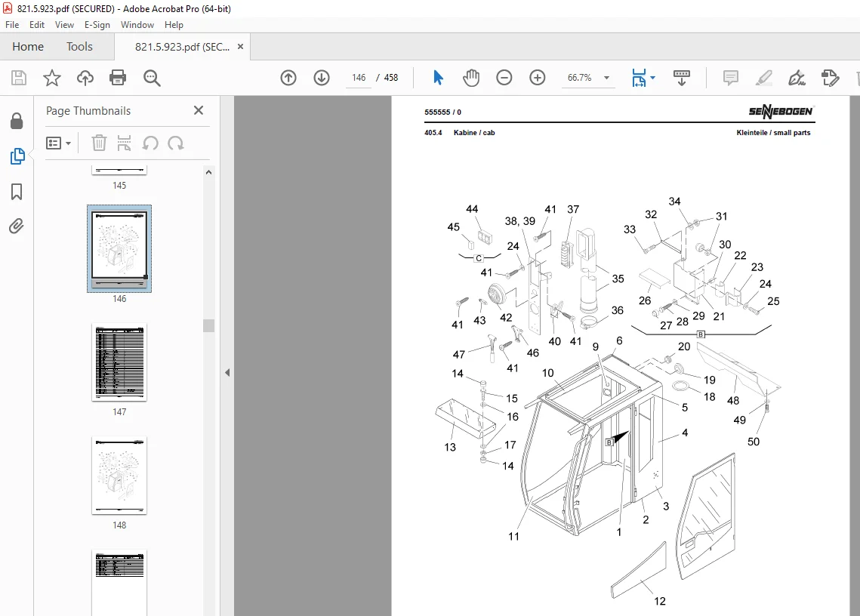This screenshot has width=860, height=616.
Task: Delete selected page with trash icon
Action: 99,143
